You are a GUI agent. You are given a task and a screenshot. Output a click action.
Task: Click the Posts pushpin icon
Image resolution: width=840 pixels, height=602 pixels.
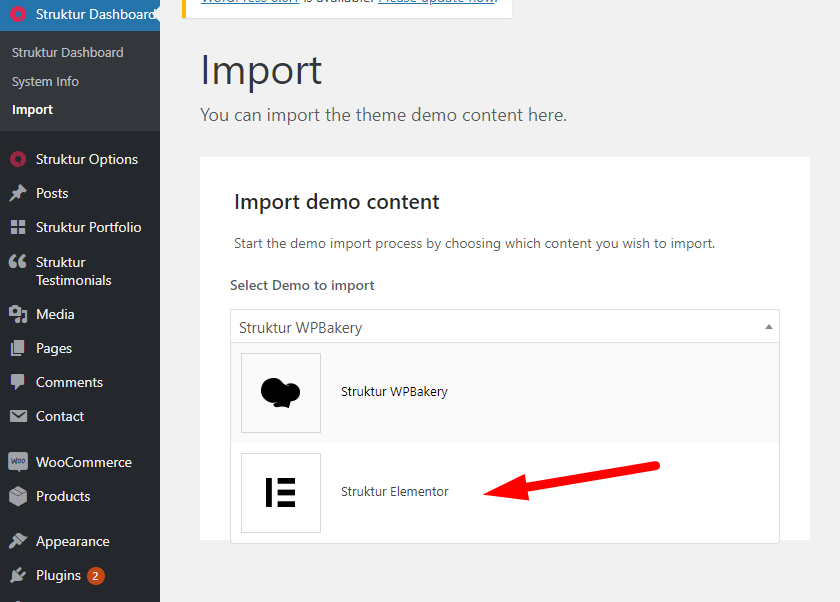click(x=18, y=193)
